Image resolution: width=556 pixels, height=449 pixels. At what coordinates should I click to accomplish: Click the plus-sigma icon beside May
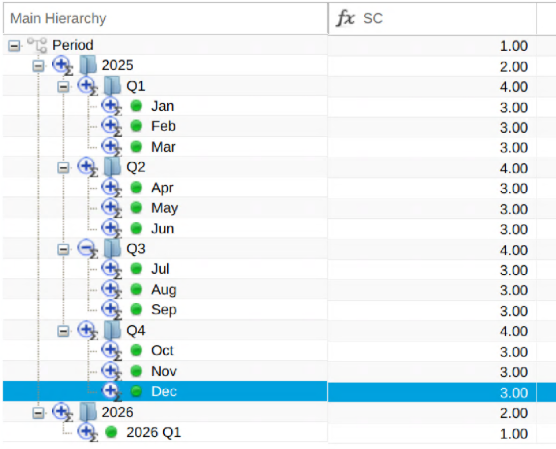pos(112,208)
